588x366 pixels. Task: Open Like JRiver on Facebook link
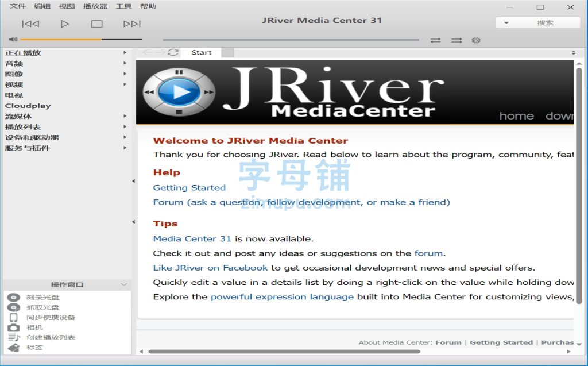[210, 268]
